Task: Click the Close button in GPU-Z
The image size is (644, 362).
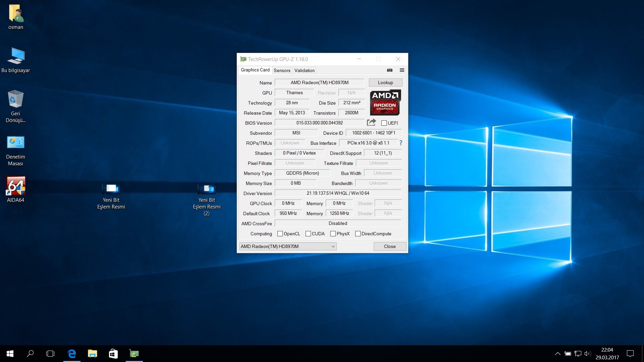Action: click(390, 246)
